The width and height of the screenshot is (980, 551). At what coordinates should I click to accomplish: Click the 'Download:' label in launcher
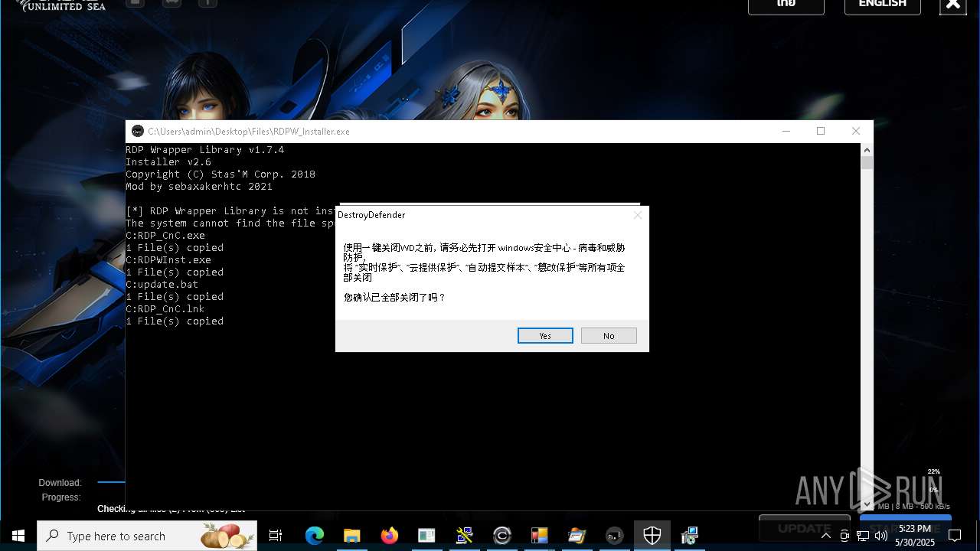(60, 483)
